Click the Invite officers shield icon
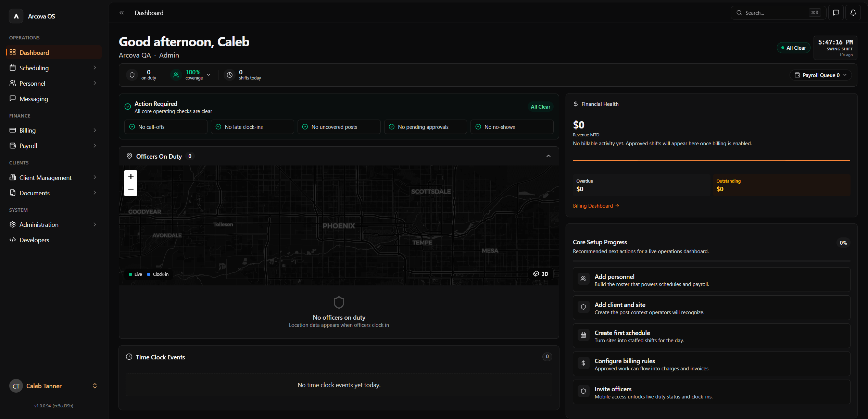868x419 pixels. [583, 391]
